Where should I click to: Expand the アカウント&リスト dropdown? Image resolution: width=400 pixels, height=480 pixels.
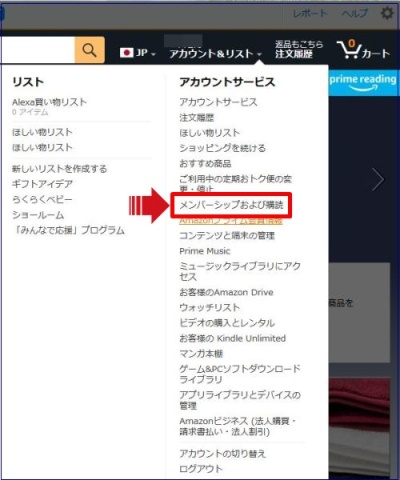click(x=215, y=53)
